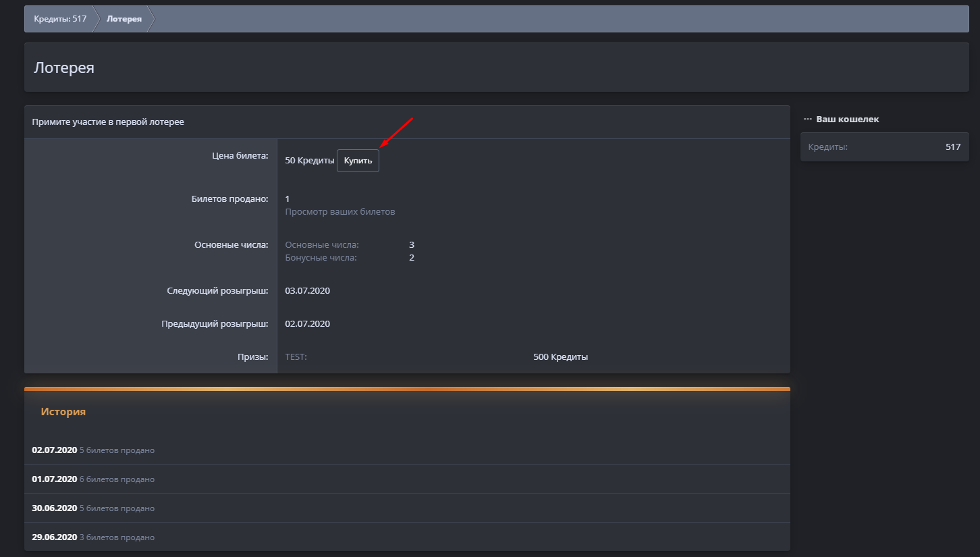980x557 pixels.
Task: Click the Купить ticket button
Action: pos(358,161)
